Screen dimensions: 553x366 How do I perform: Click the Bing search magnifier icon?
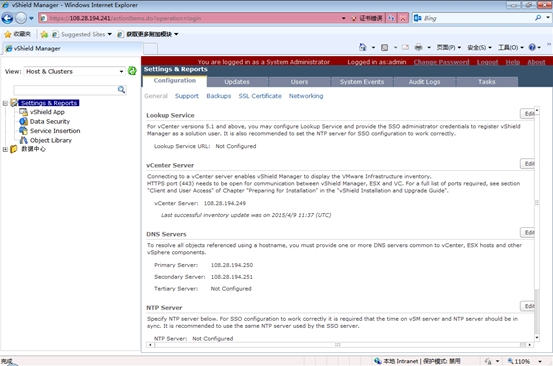(x=538, y=18)
